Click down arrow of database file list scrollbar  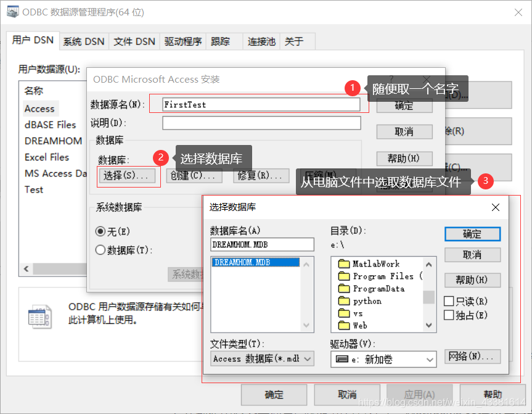(x=306, y=325)
